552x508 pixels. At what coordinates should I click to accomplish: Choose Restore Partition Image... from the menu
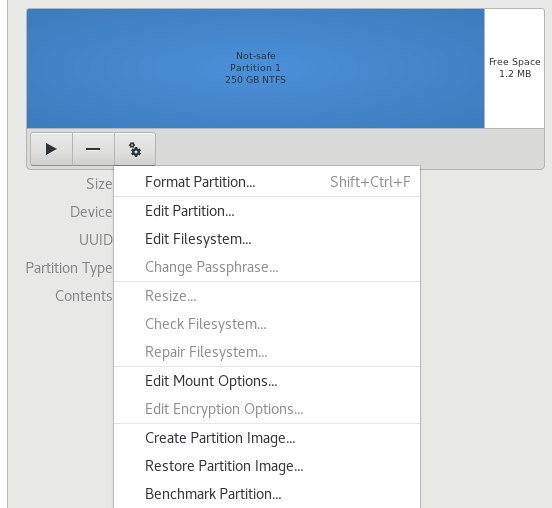tap(267, 466)
